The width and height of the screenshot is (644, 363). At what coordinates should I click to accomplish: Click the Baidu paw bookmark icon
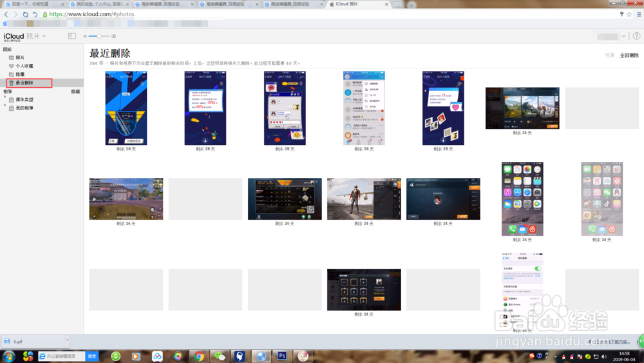tap(5, 24)
